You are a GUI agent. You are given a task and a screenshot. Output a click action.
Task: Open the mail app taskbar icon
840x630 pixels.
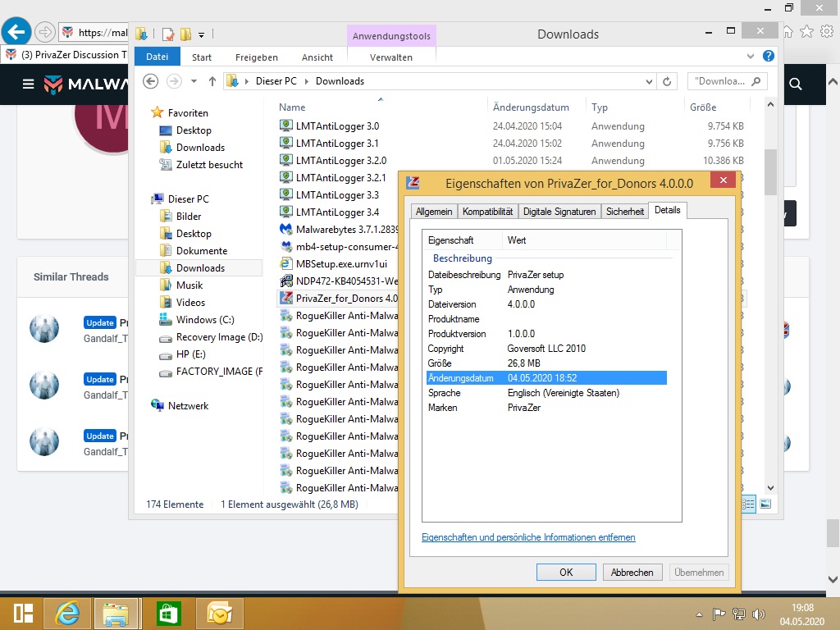coord(220,614)
